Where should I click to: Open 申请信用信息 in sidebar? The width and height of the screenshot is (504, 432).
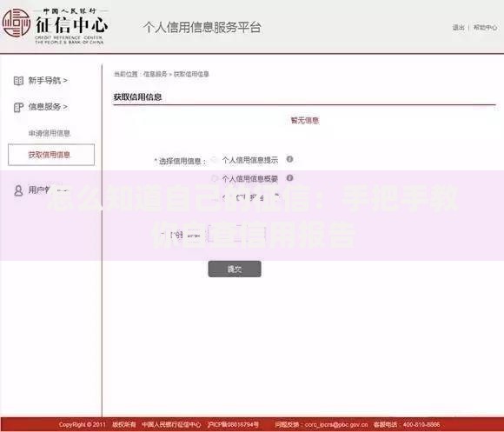pyautogui.click(x=50, y=133)
